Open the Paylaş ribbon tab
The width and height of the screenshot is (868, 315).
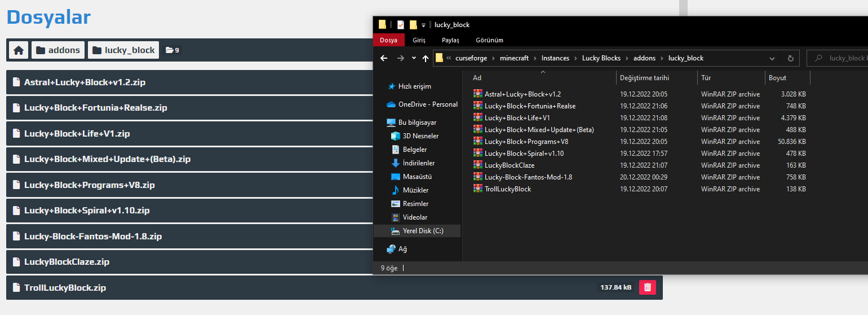coord(450,40)
